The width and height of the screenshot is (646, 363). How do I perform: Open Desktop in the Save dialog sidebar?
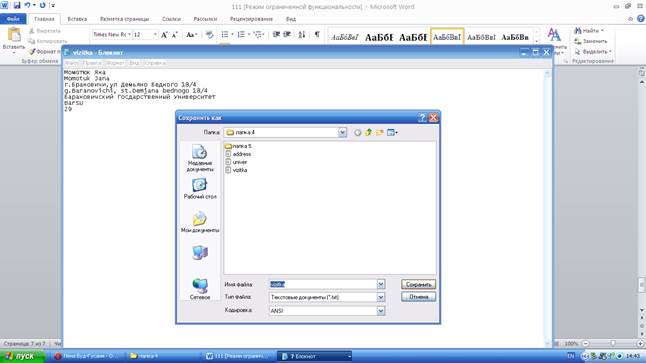click(200, 189)
